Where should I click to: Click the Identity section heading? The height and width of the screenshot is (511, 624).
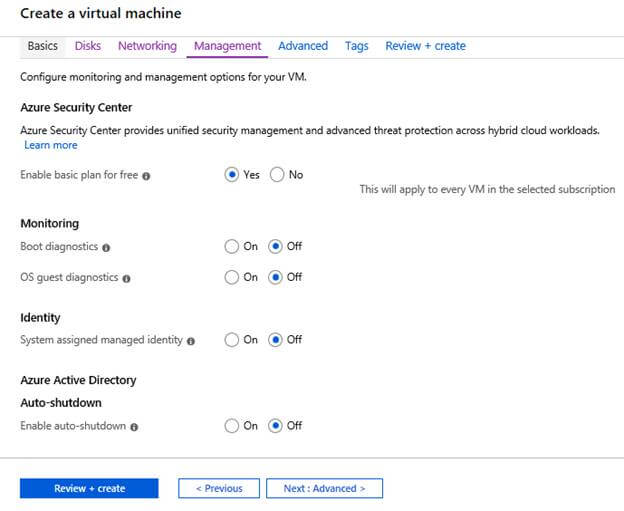[40, 318]
